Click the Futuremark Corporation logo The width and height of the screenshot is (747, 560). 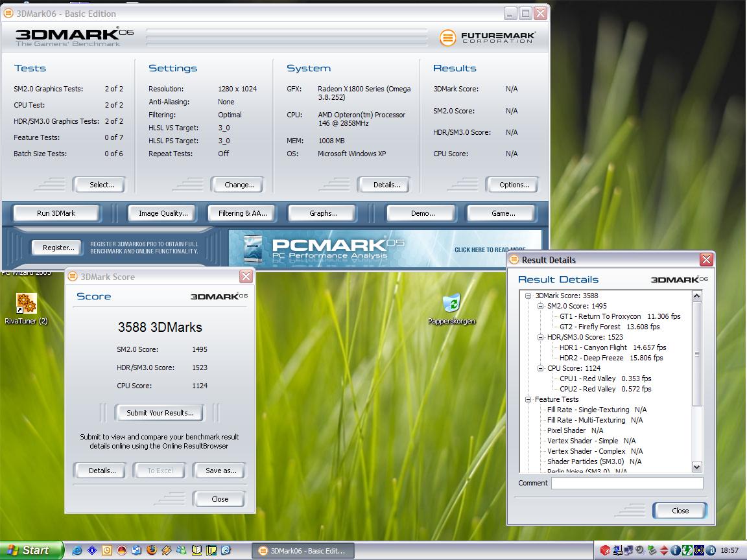tap(488, 37)
